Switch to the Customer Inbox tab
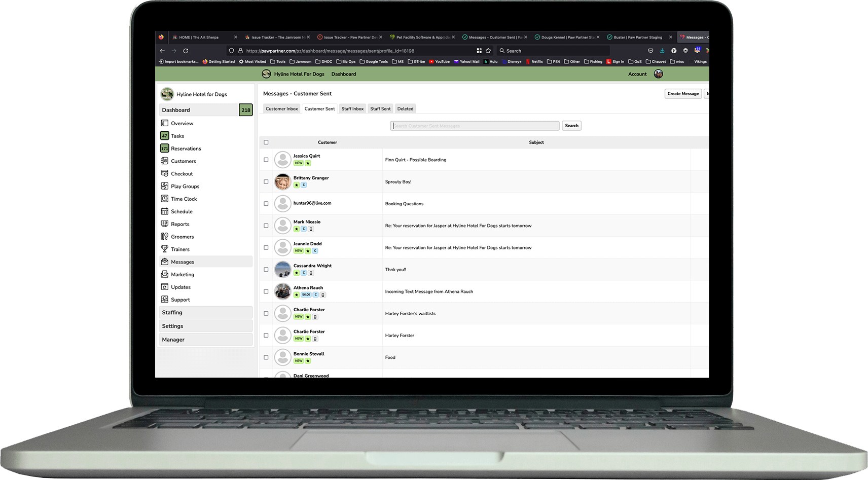This screenshot has width=868, height=480. pyautogui.click(x=281, y=108)
